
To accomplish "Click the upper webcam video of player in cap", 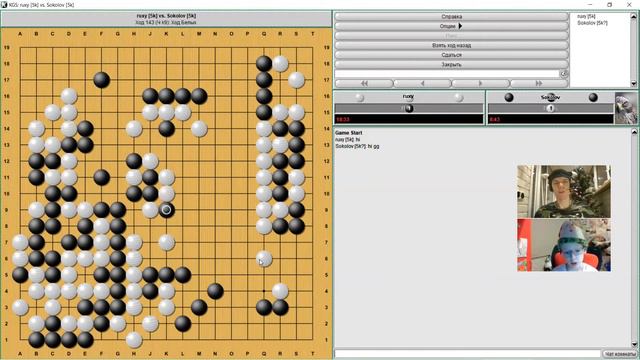I will click(x=564, y=191).
